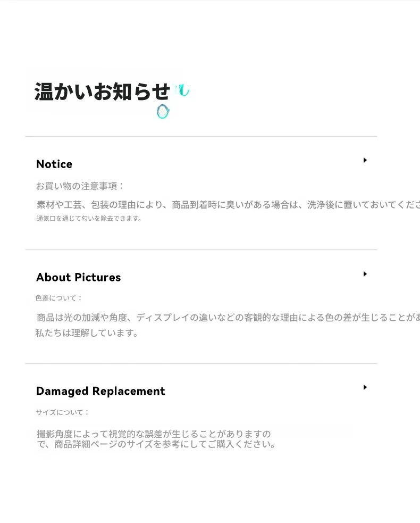Click the 色差について subheading
Screen dimensions: 420x523
[x=59, y=298]
